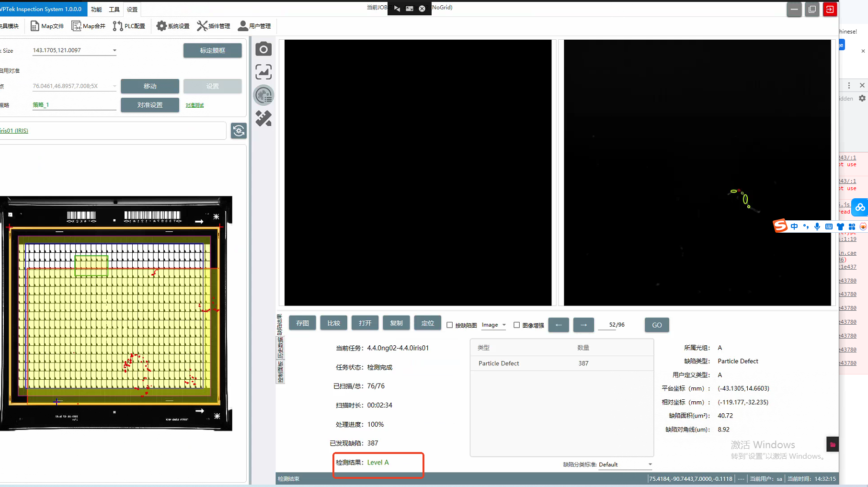The width and height of the screenshot is (868, 487).
Task: Open 用户管理 user management
Action: 254,26
